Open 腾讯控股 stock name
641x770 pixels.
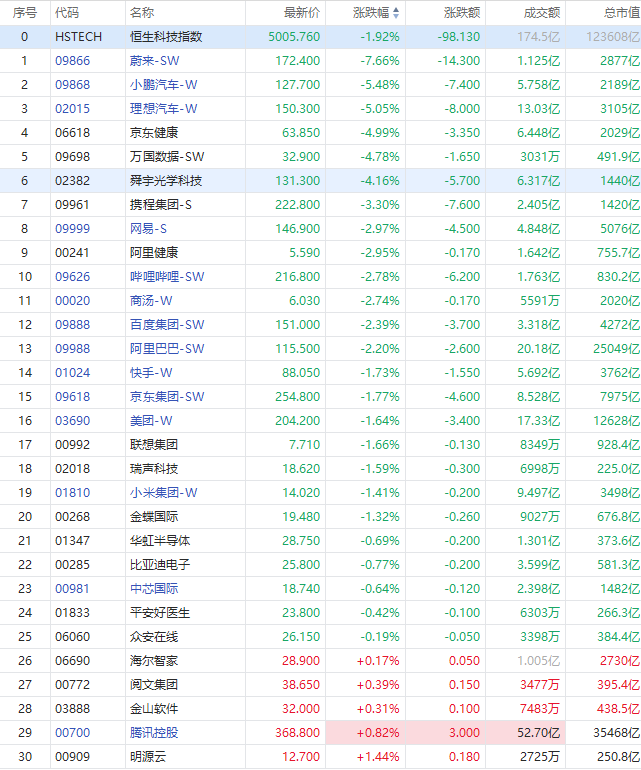tap(154, 733)
